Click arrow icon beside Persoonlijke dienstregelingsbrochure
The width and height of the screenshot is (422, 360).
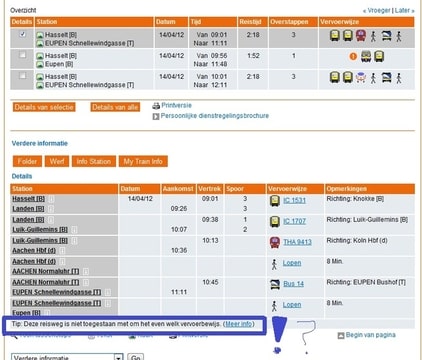pos(156,117)
